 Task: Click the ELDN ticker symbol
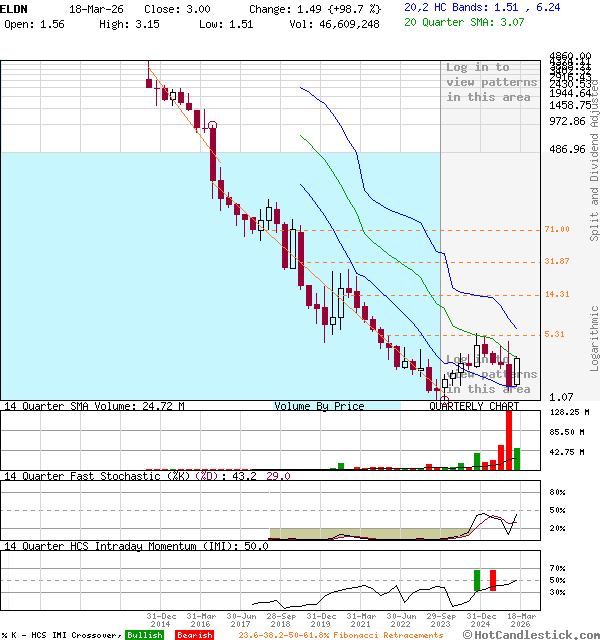click(15, 8)
